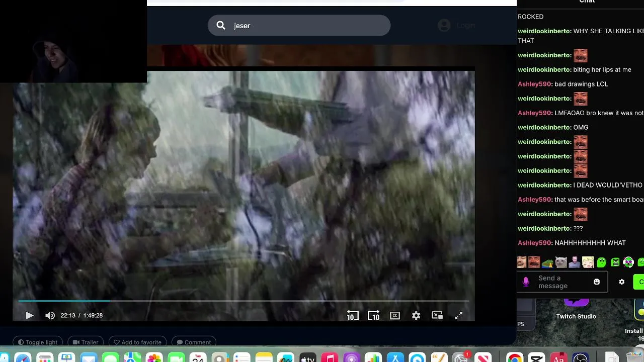Click the 'OMG' chat message
Image resolution: width=644 pixels, height=362 pixels.
581,128
